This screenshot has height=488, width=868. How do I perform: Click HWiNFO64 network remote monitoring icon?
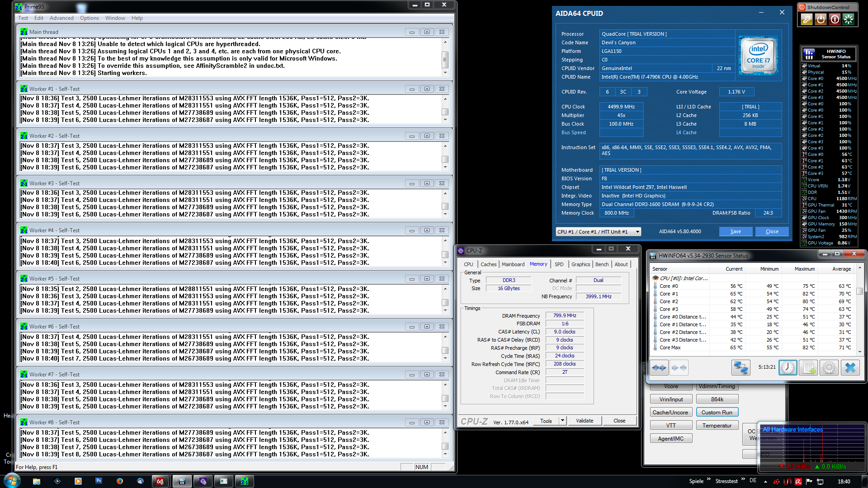[x=741, y=367]
